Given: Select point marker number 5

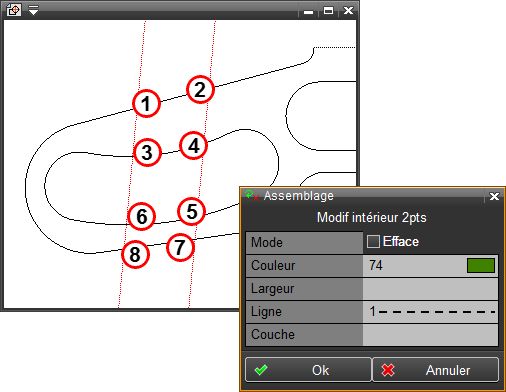Looking at the screenshot, I should 191,211.
